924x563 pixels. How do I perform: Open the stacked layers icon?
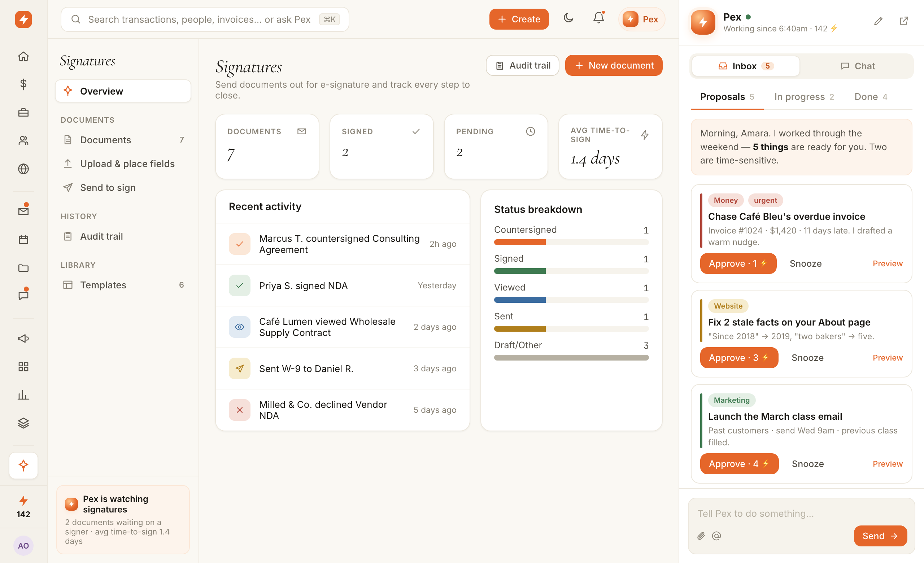[x=23, y=423]
